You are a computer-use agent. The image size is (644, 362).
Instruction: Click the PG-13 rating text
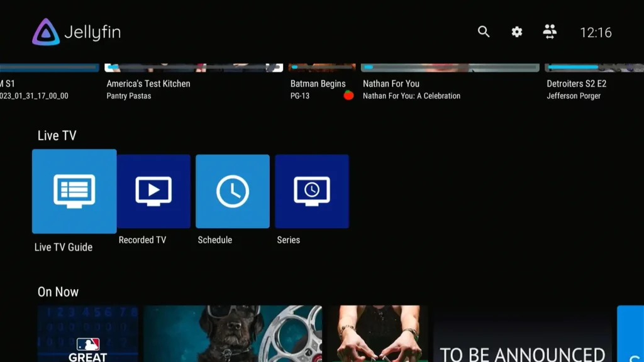[300, 96]
